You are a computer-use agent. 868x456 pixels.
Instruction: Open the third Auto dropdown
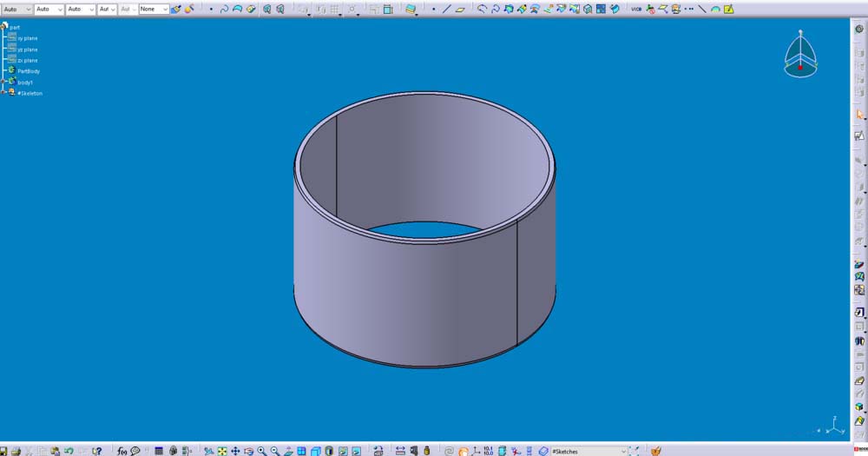pos(80,9)
